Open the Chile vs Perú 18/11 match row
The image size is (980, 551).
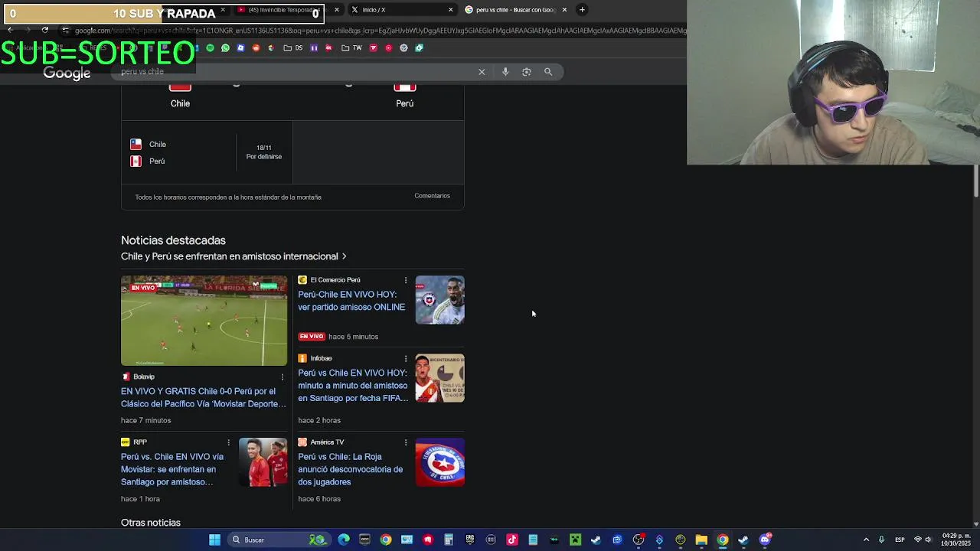tap(207, 152)
